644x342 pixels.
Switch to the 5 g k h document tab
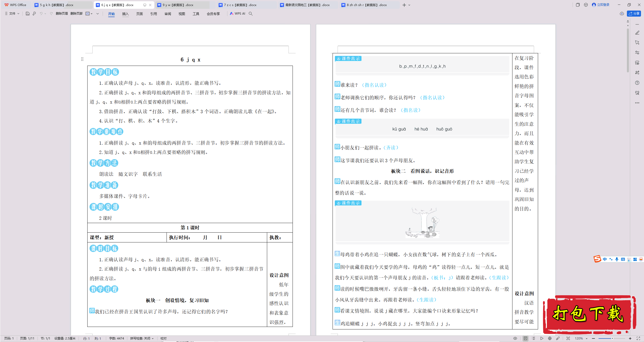[x=62, y=5]
